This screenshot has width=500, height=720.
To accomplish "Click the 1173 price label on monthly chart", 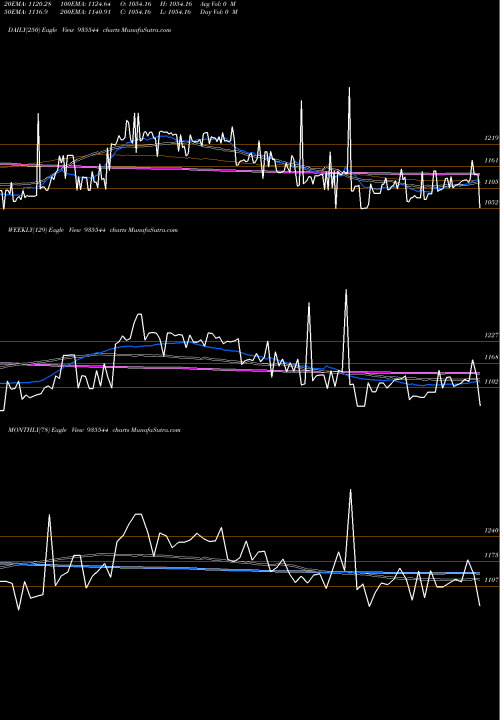I will 491,555.
